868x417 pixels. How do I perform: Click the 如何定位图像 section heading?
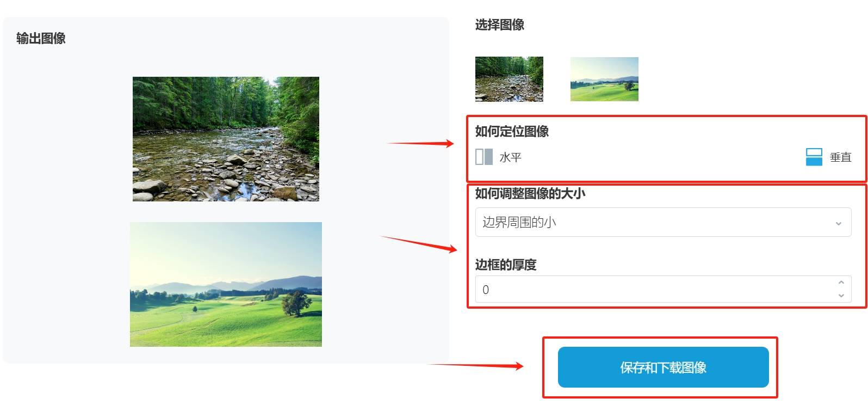512,131
